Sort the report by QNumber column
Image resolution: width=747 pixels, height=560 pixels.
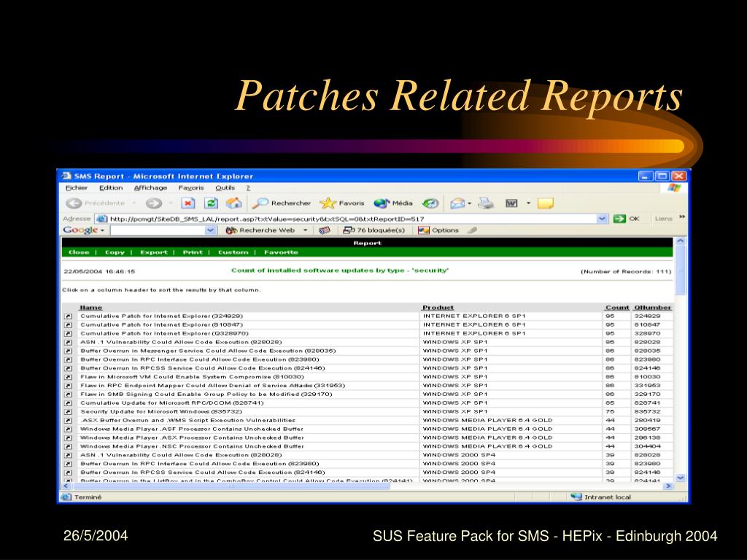[653, 308]
